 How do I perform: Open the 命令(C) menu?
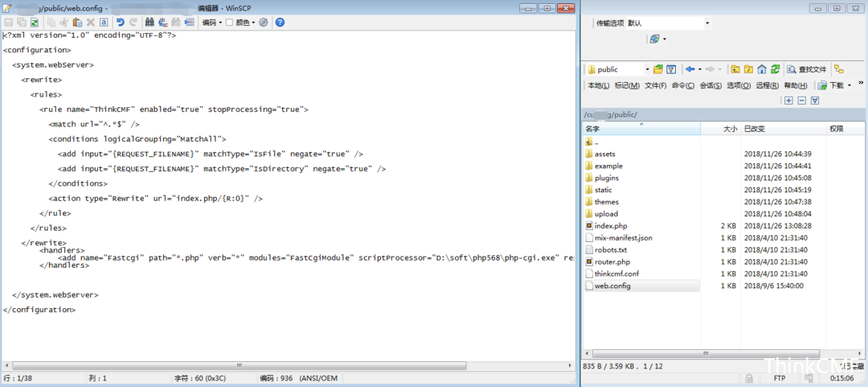683,85
